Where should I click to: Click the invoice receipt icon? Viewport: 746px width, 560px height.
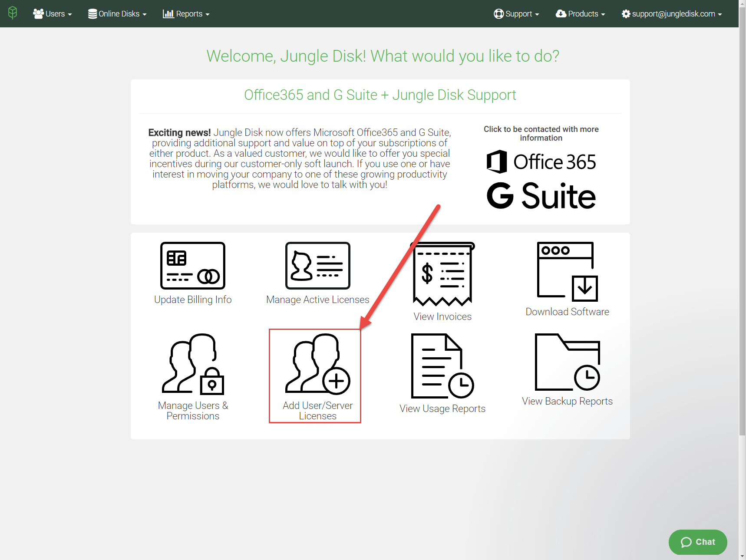coord(442,274)
